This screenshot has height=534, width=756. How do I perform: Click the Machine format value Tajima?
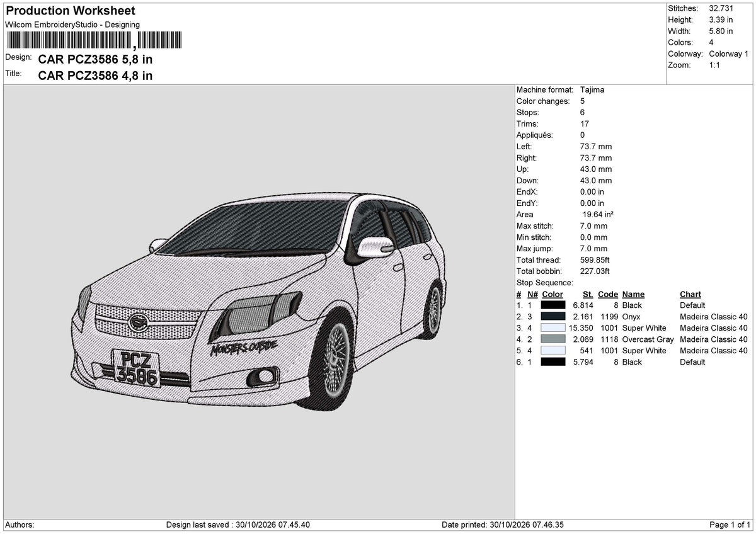[x=592, y=89]
